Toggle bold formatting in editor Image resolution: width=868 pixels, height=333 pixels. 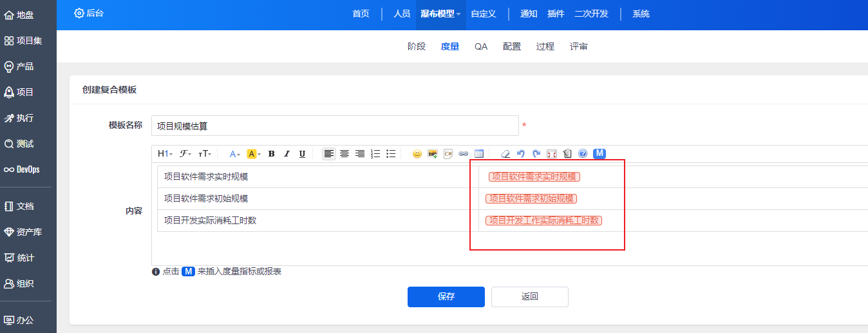[x=271, y=154]
